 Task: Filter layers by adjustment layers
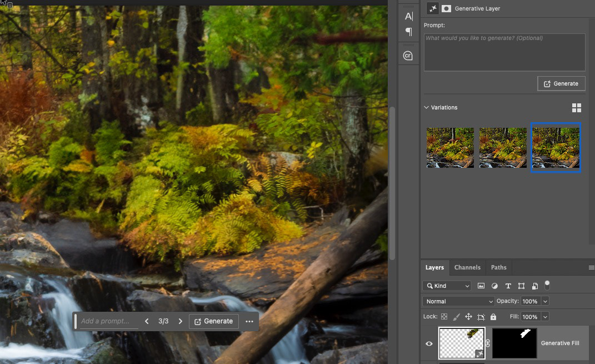[x=494, y=286]
